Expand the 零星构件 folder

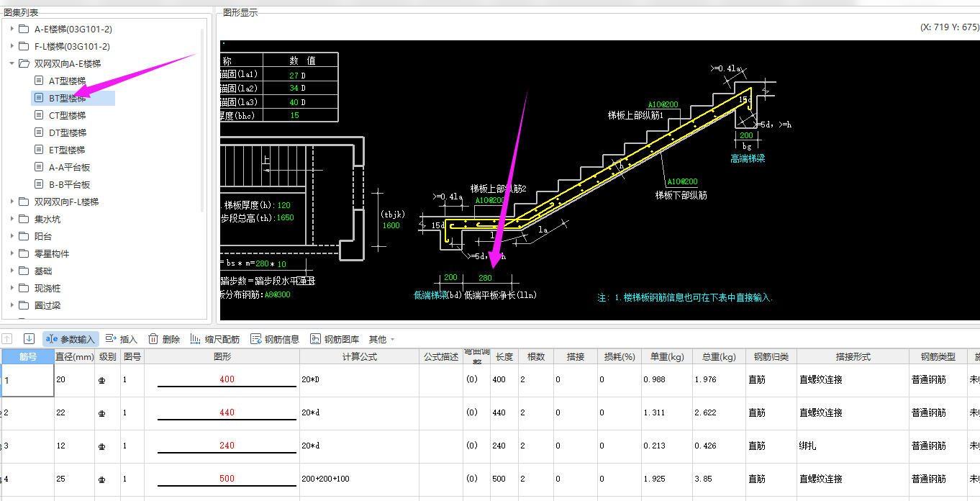point(12,253)
